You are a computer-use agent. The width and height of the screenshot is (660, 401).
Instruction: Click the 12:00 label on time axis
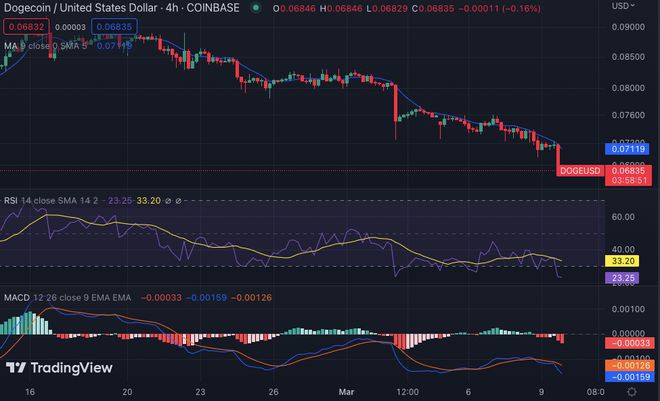(408, 394)
